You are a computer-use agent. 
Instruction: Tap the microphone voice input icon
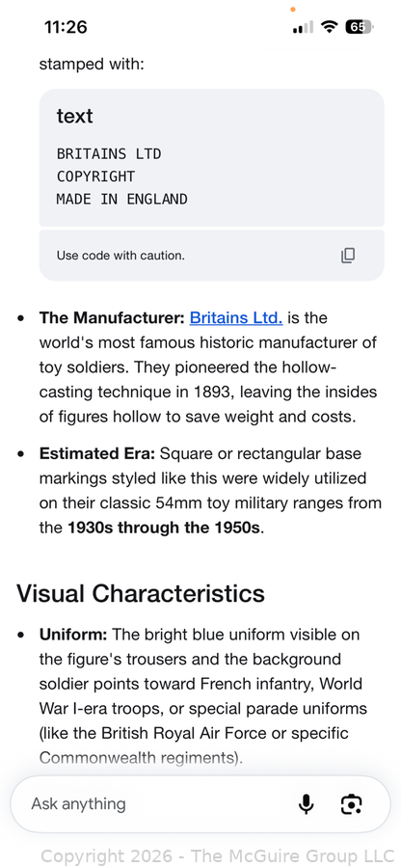pyautogui.click(x=306, y=803)
